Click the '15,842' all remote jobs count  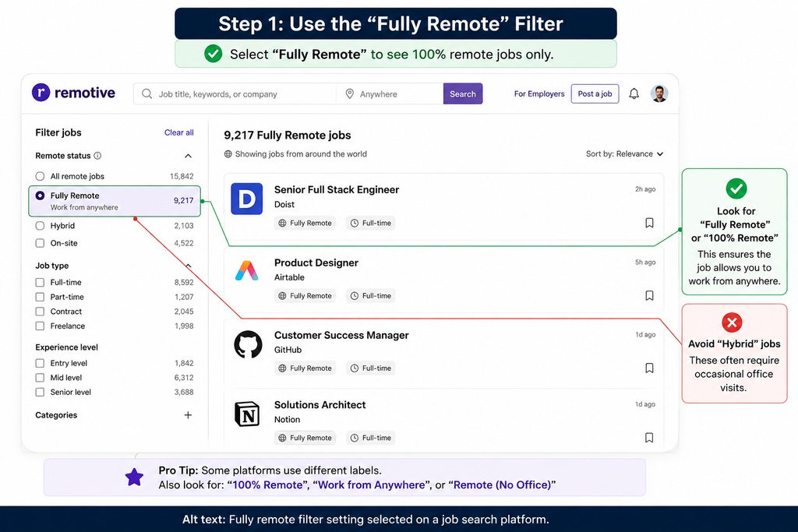point(182,177)
